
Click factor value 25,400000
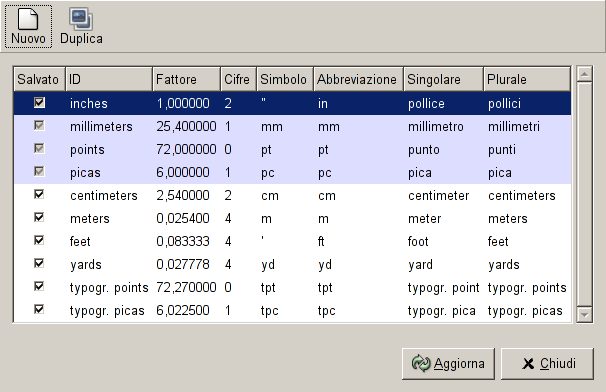(186, 126)
